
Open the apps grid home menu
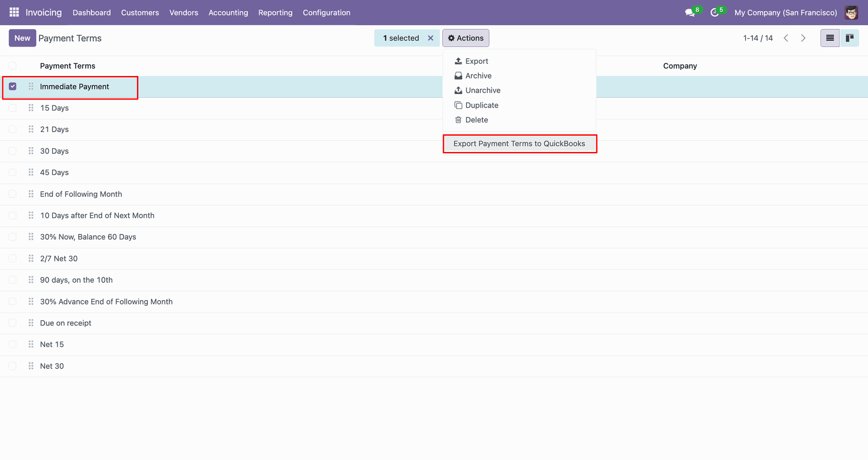[x=14, y=12]
